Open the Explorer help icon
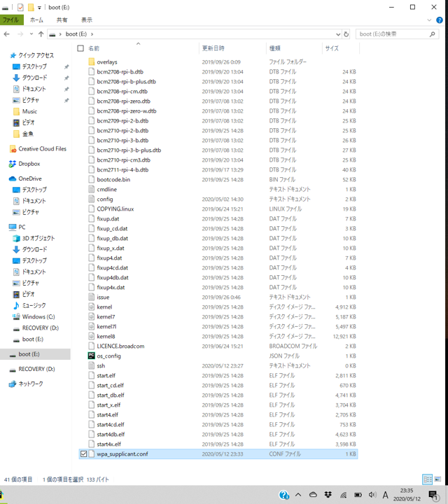 point(440,20)
